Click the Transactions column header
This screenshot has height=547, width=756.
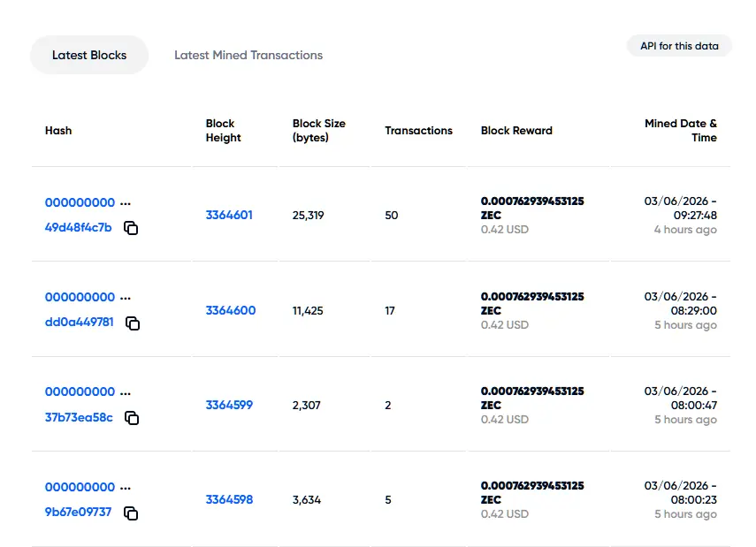point(418,131)
